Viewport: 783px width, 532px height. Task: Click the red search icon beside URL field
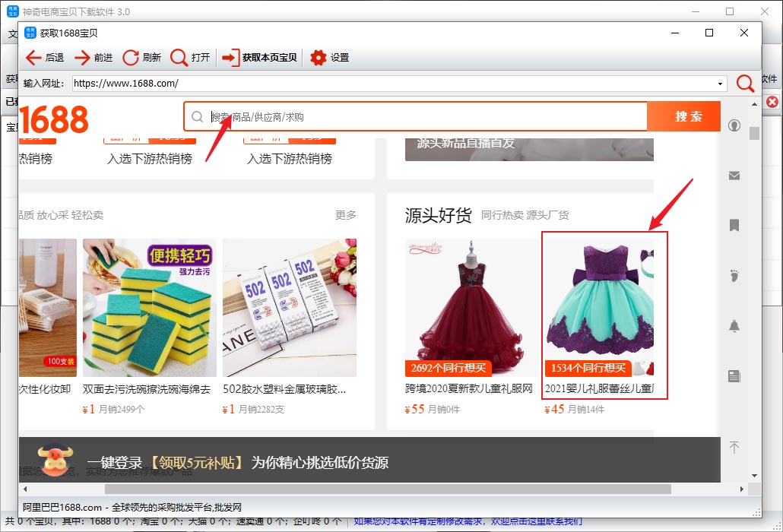tap(745, 84)
